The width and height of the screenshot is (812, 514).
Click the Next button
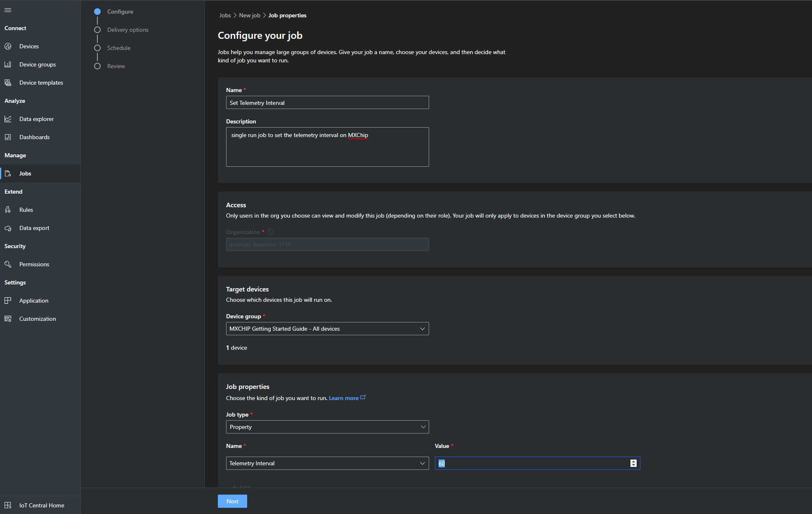click(232, 501)
